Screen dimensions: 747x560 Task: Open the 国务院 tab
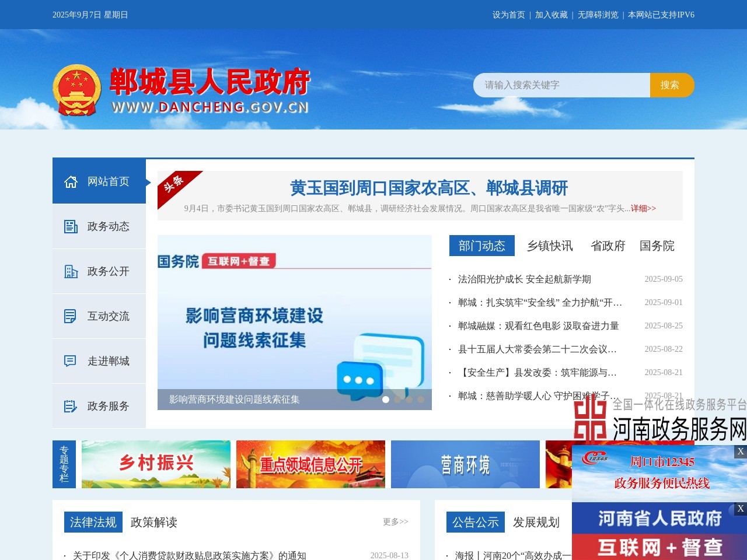(x=656, y=246)
